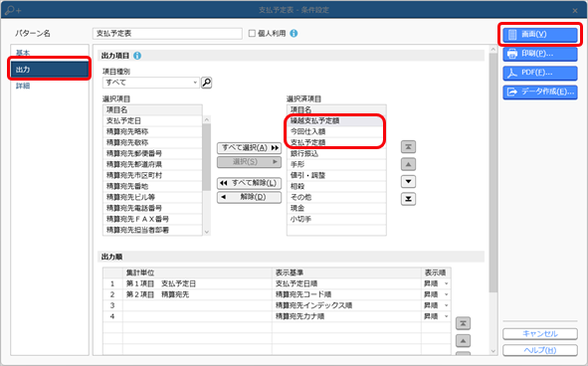
Task: Select 銀行振込 in selected items
Action: [x=336, y=153]
